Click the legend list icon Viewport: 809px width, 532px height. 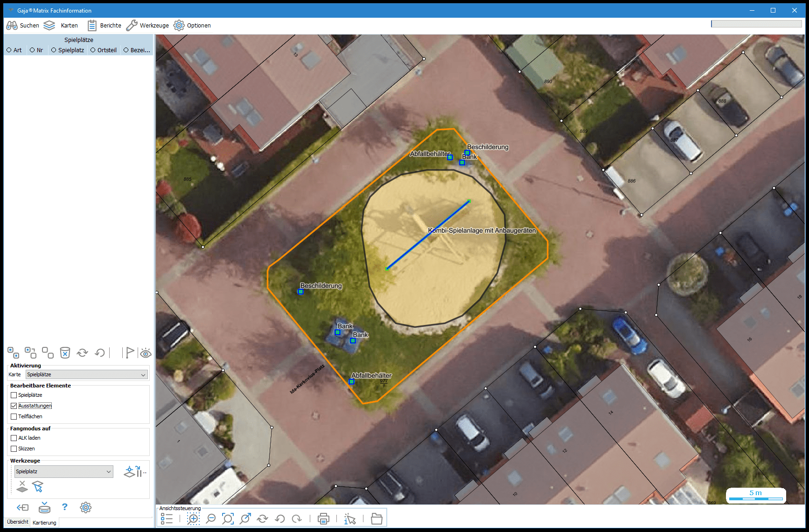(167, 518)
